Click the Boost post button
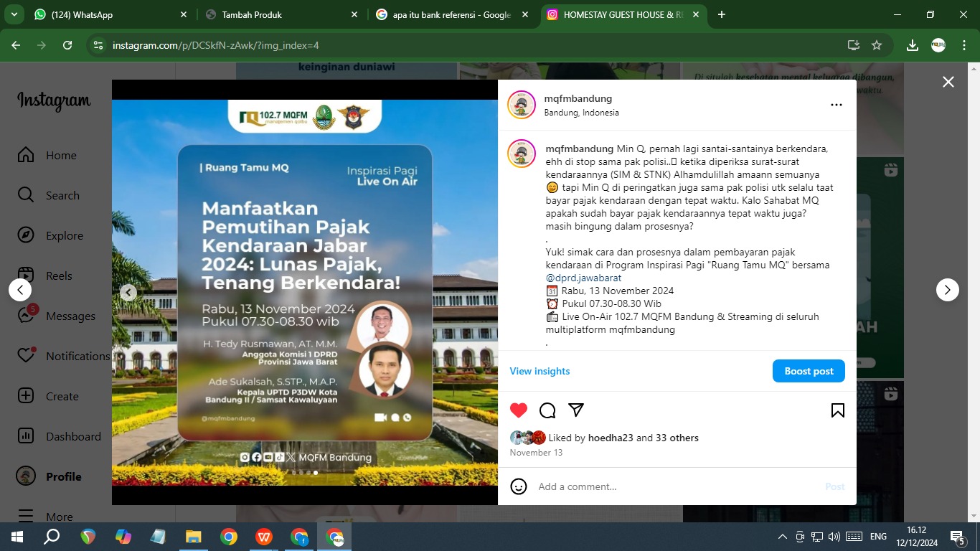The height and width of the screenshot is (551, 980). click(x=809, y=371)
